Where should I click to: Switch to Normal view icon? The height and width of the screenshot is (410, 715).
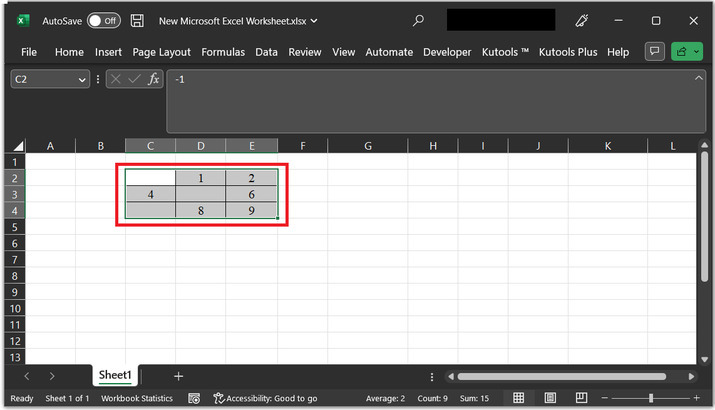[518, 398]
